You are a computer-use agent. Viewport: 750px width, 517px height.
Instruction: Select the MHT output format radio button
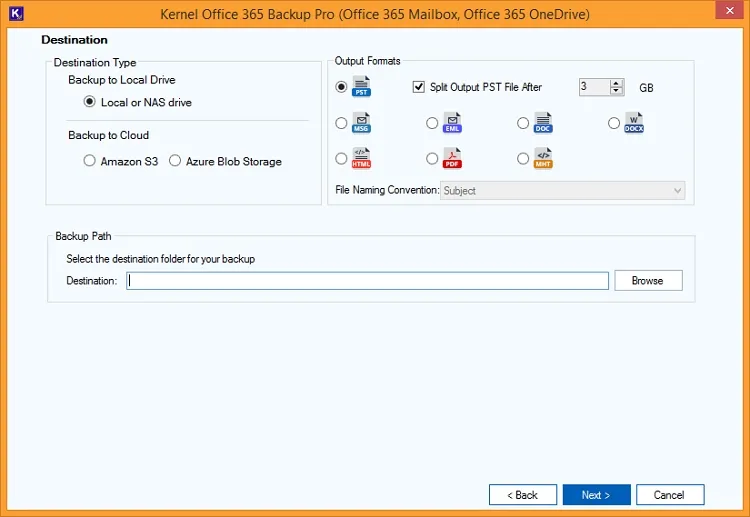click(523, 158)
